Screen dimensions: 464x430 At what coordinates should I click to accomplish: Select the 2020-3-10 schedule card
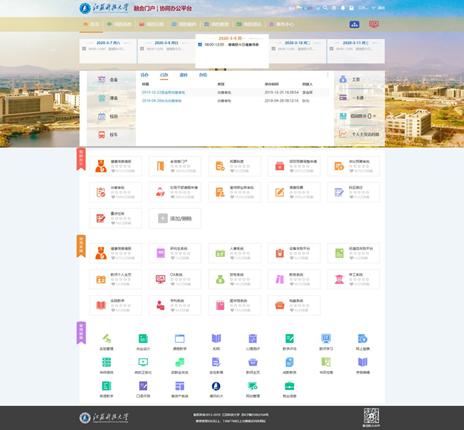click(x=298, y=51)
